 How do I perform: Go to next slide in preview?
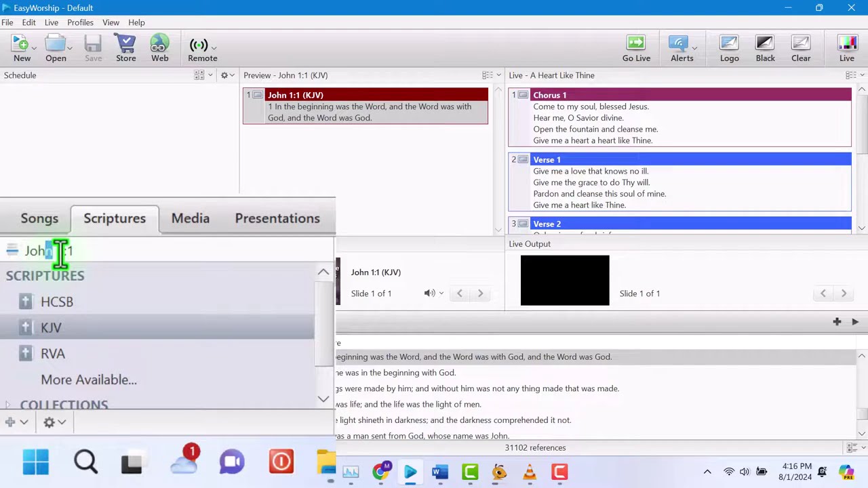[480, 293]
